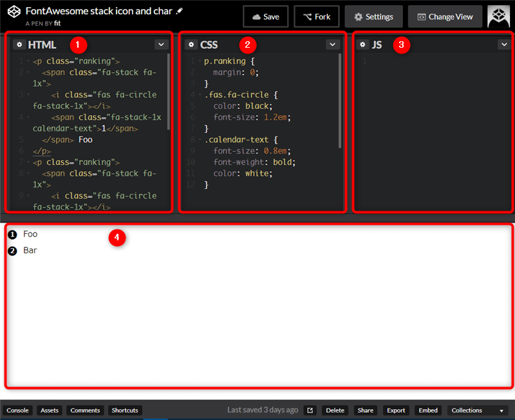Click the CodePen logo icon
515x420 pixels.
[x=14, y=12]
